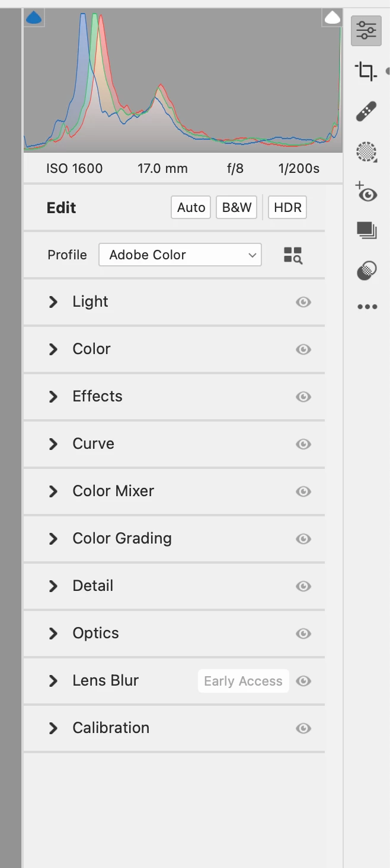Select the Red Eye removal tool
The width and height of the screenshot is (390, 868).
(367, 192)
